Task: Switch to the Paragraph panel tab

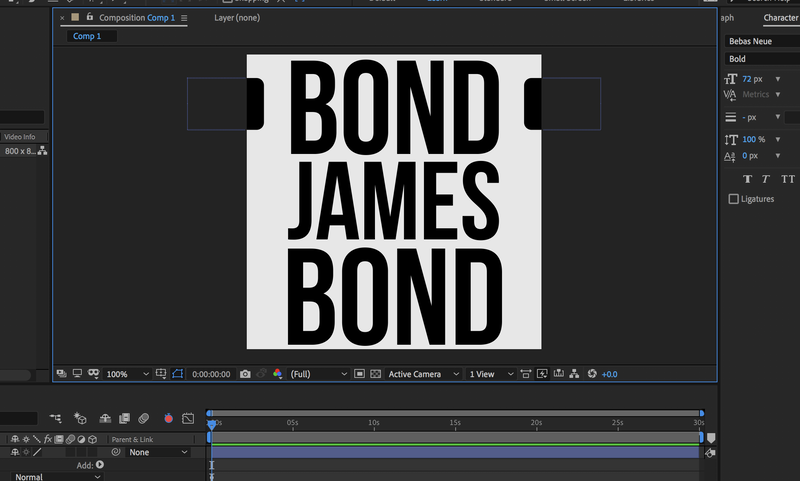Action: pyautogui.click(x=727, y=18)
